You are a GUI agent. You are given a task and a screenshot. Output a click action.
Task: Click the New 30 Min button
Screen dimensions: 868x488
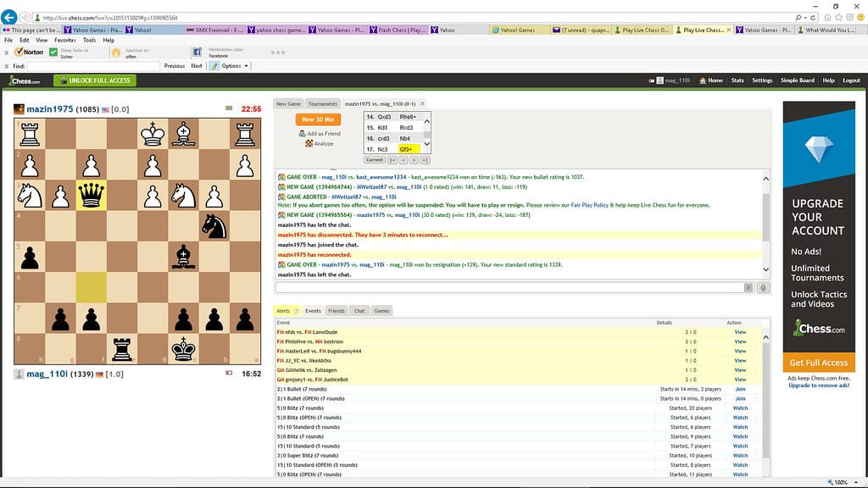[319, 119]
